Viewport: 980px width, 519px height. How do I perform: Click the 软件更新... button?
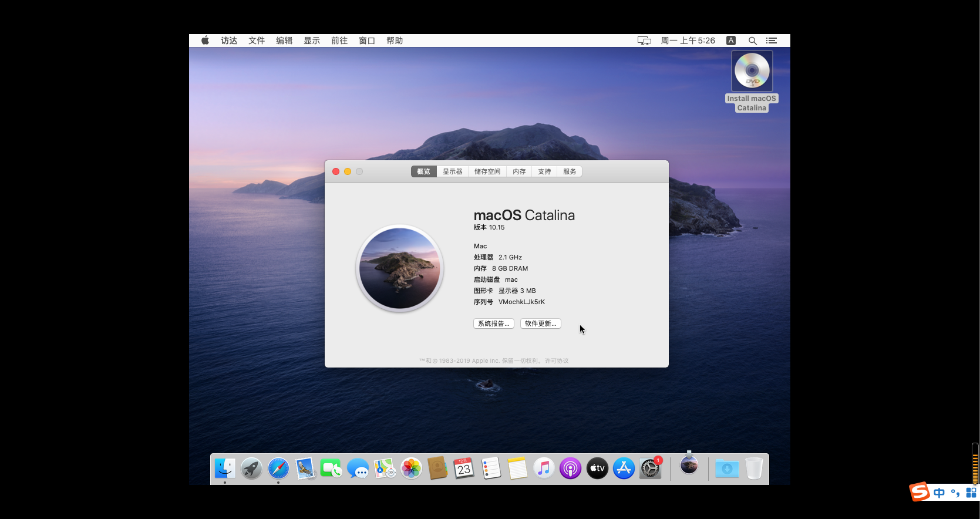(x=541, y=323)
